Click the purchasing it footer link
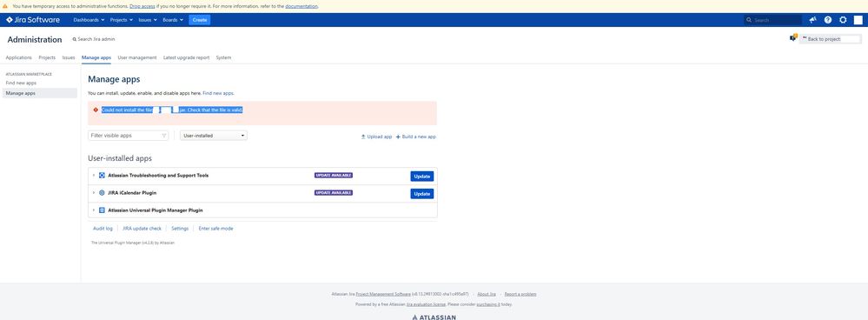This screenshot has width=868, height=320. pyautogui.click(x=488, y=304)
